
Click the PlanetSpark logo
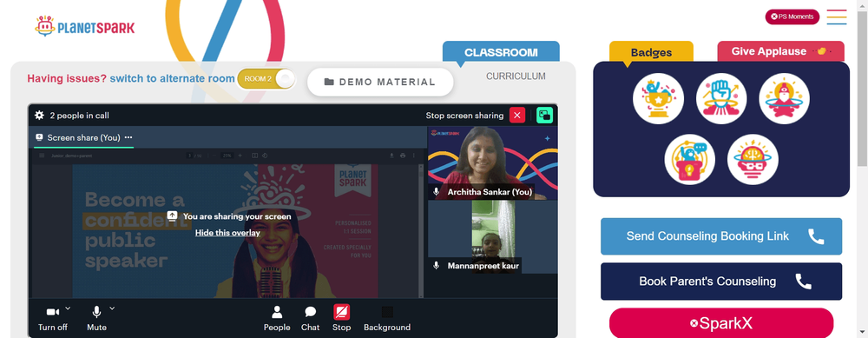pyautogui.click(x=85, y=27)
